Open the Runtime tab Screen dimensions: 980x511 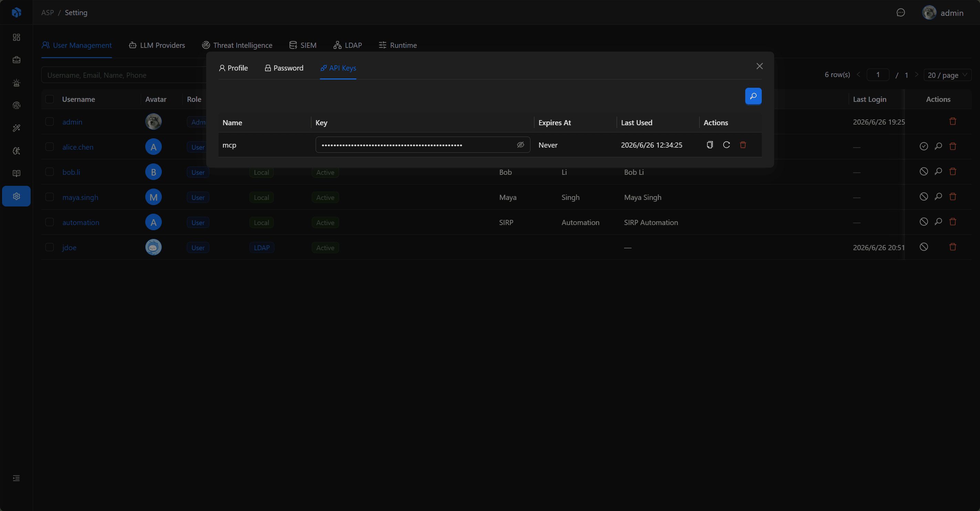pos(398,45)
